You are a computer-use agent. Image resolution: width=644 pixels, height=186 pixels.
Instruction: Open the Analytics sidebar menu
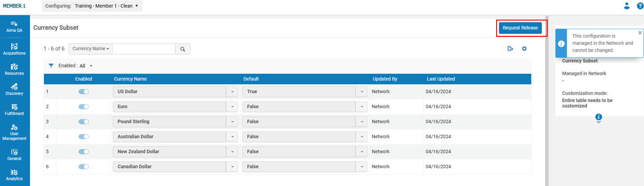(x=14, y=175)
